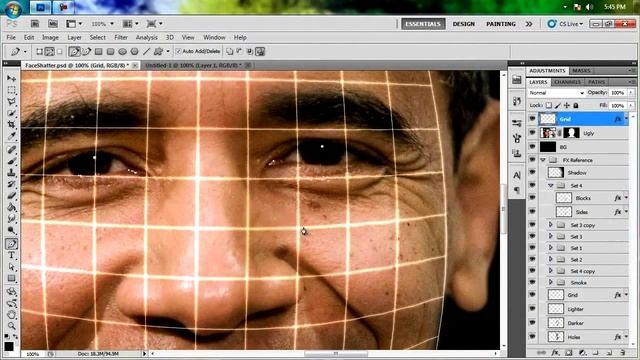Open the Filter menu
640x360 pixels.
[x=121, y=38]
